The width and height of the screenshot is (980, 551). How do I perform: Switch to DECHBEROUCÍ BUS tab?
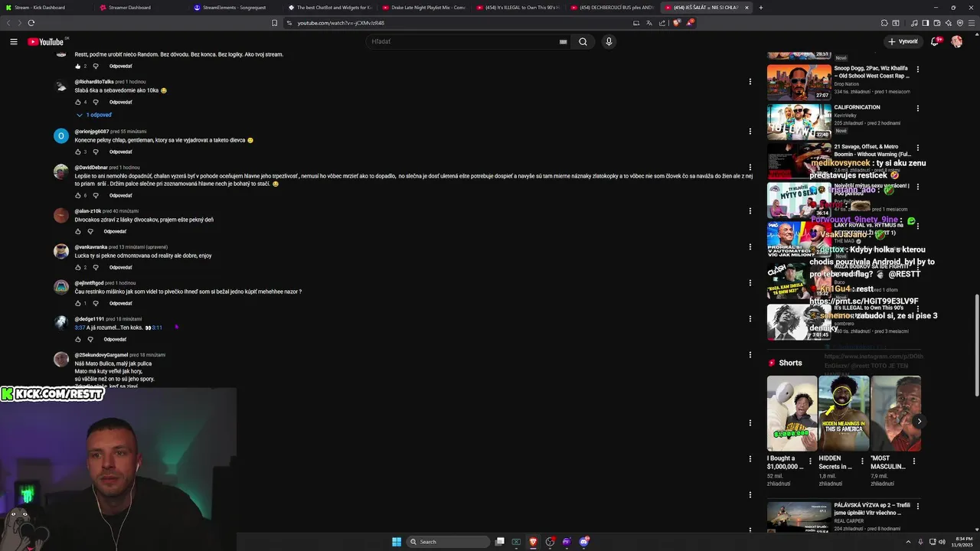pos(611,8)
